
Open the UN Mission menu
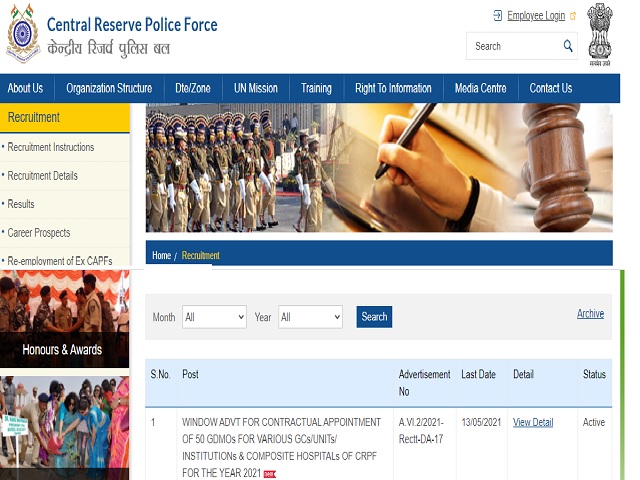(x=256, y=88)
